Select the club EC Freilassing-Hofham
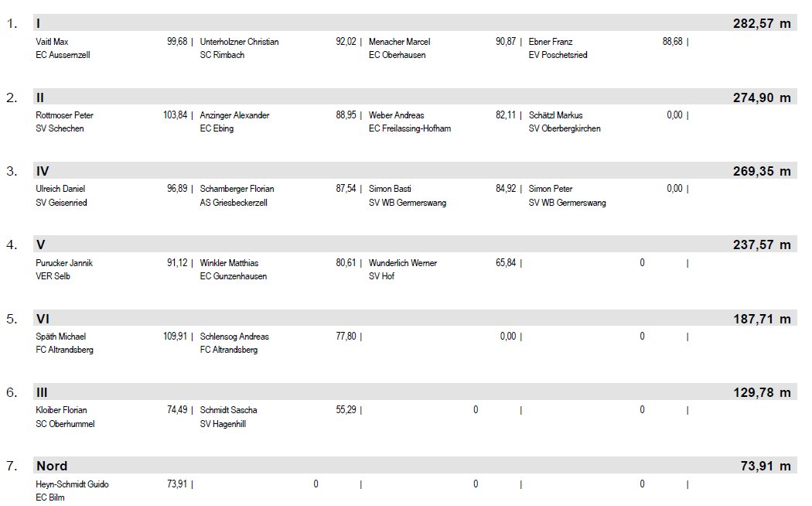812x506 pixels. click(x=410, y=128)
